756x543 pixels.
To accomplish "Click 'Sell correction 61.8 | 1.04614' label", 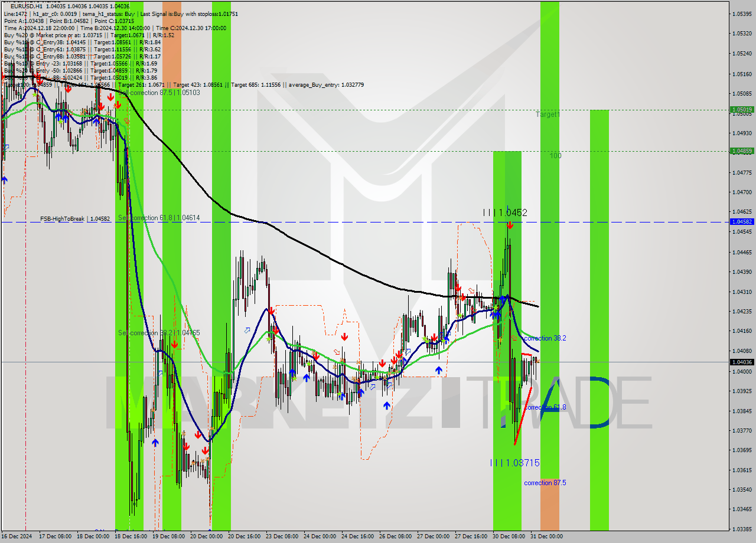I will tap(159, 218).
